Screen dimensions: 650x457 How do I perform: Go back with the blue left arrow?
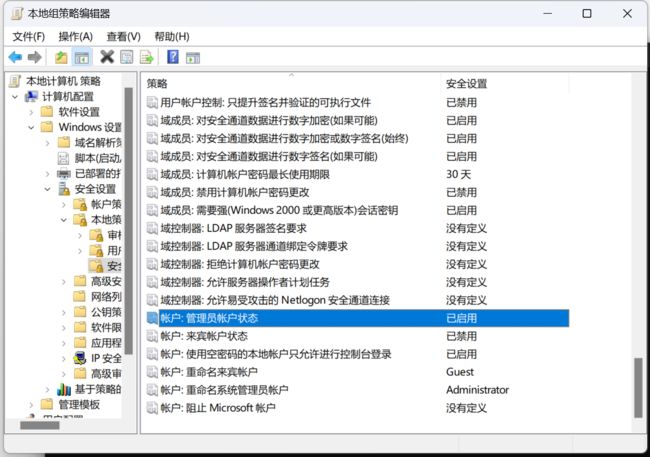(x=15, y=57)
